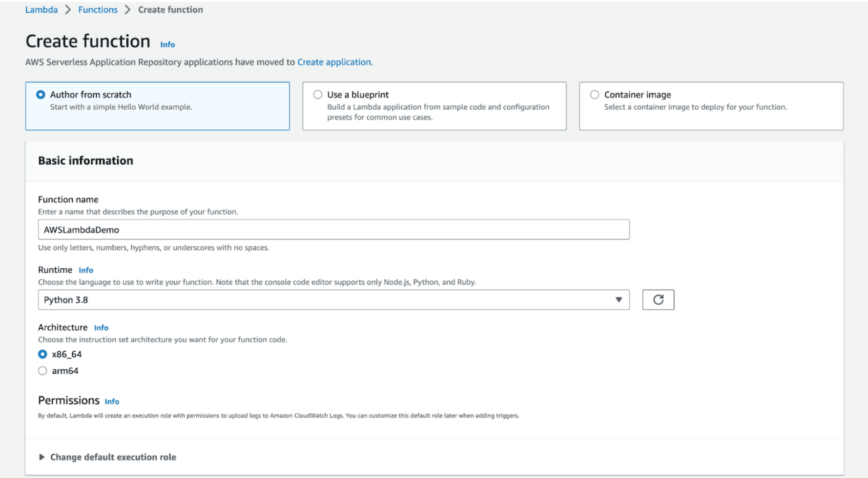Viewport: 868px width, 478px height.
Task: Click the breadcrumb chevron after Functions
Action: [127, 10]
